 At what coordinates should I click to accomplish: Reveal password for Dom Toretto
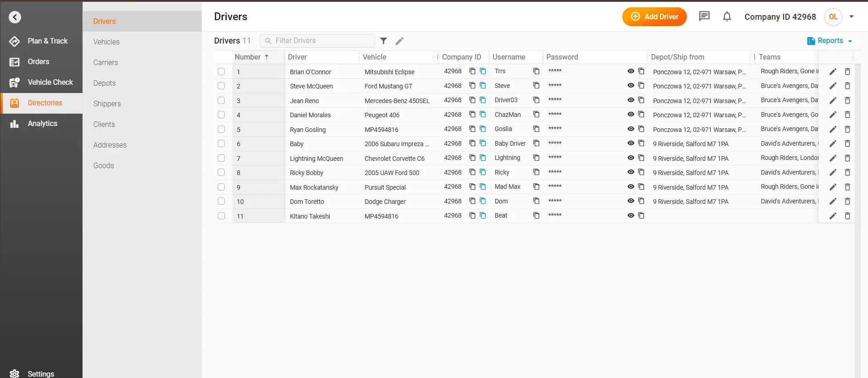pos(631,201)
